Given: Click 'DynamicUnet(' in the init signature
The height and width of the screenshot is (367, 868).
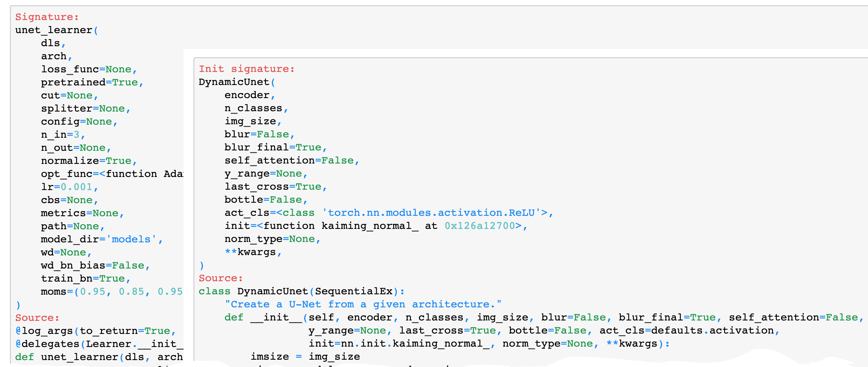Looking at the screenshot, I should pyautogui.click(x=237, y=82).
